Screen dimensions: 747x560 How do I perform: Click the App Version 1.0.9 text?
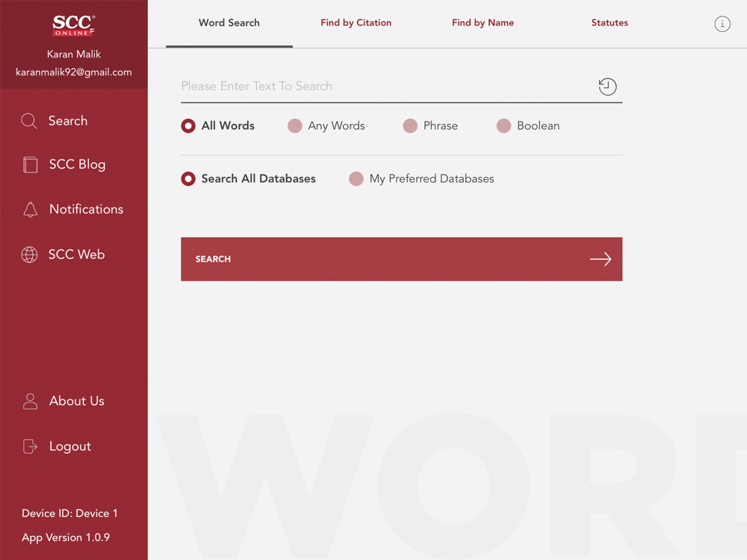[x=66, y=538]
